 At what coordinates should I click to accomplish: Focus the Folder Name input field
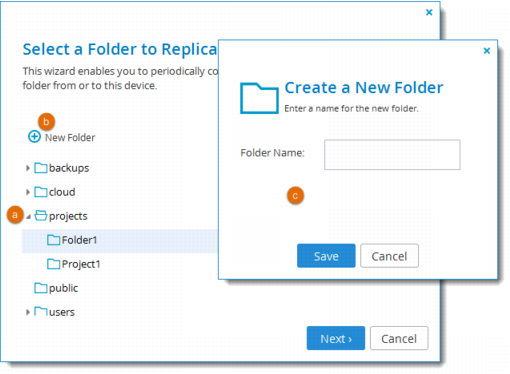(x=392, y=155)
